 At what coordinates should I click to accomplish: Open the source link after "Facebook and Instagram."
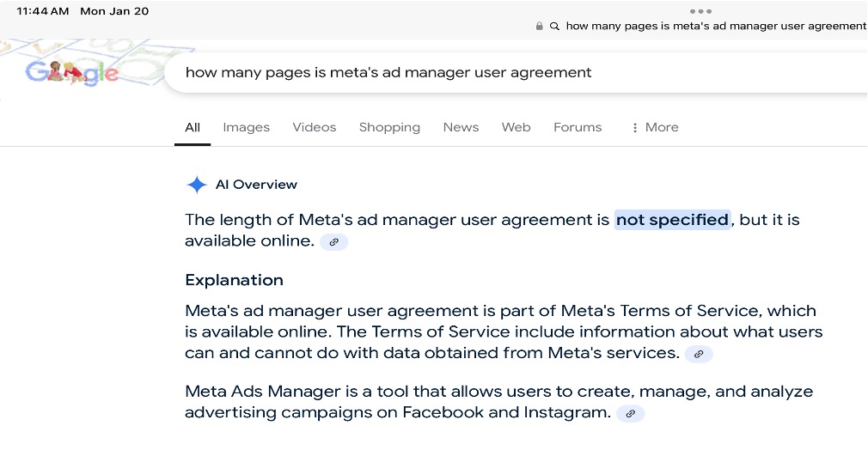(630, 414)
